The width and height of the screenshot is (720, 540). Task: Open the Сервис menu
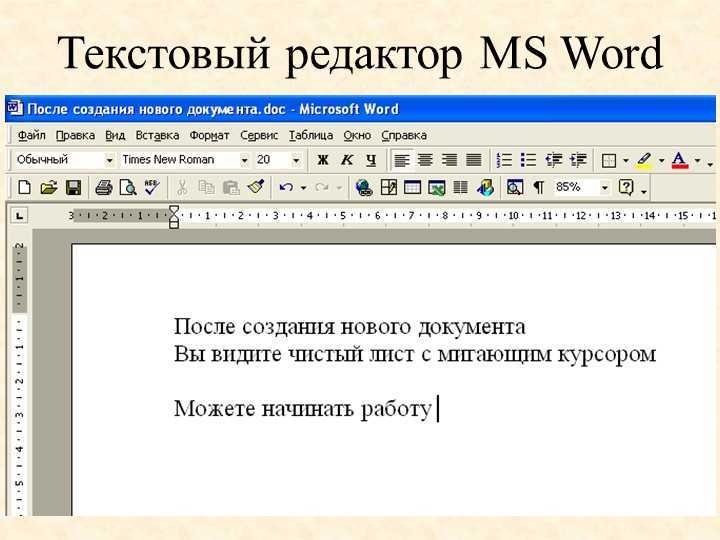click(x=259, y=135)
